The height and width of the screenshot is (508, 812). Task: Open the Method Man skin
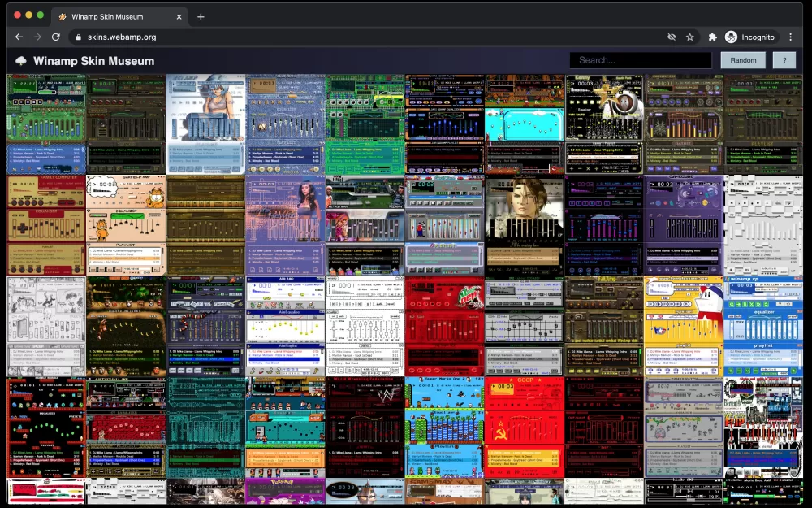pyautogui.click(x=365, y=225)
